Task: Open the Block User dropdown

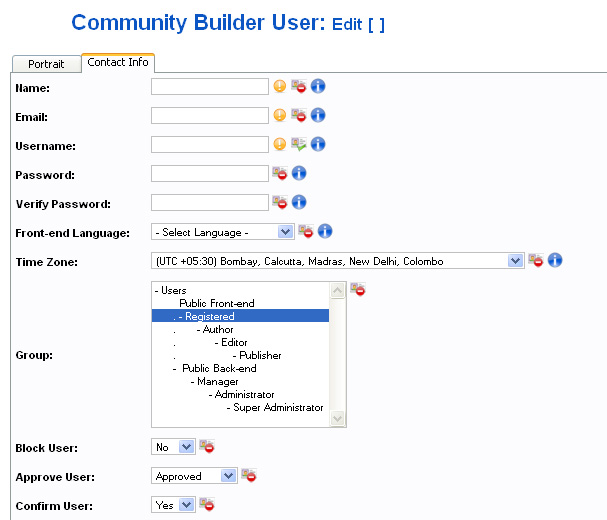Action: [x=173, y=447]
